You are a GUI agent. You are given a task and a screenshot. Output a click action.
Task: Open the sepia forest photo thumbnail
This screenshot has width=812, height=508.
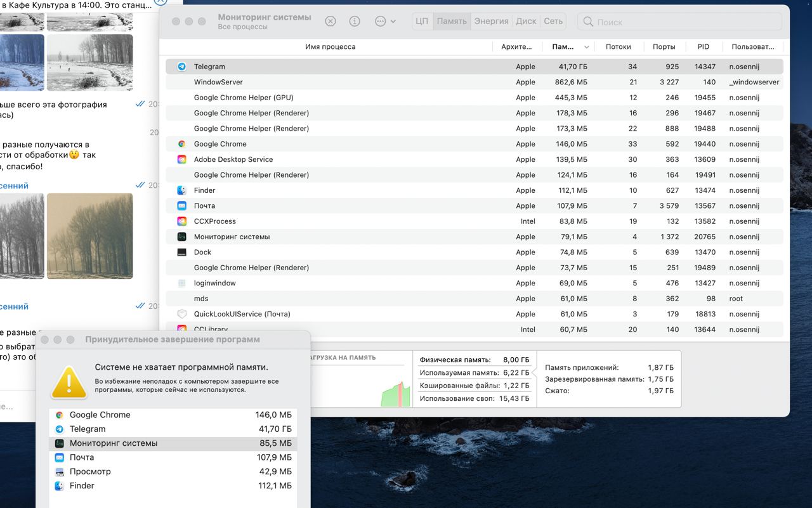(x=89, y=236)
